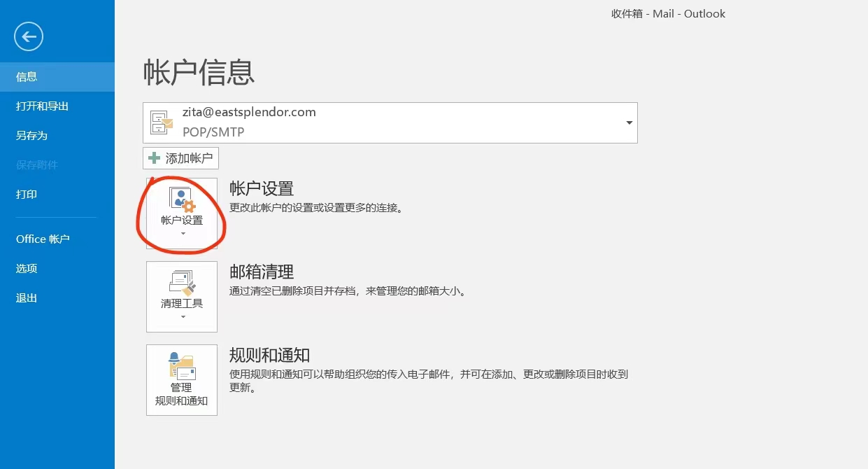Screen dimensions: 868x469
Task: Select 信息 in the left sidebar
Action: coord(27,77)
